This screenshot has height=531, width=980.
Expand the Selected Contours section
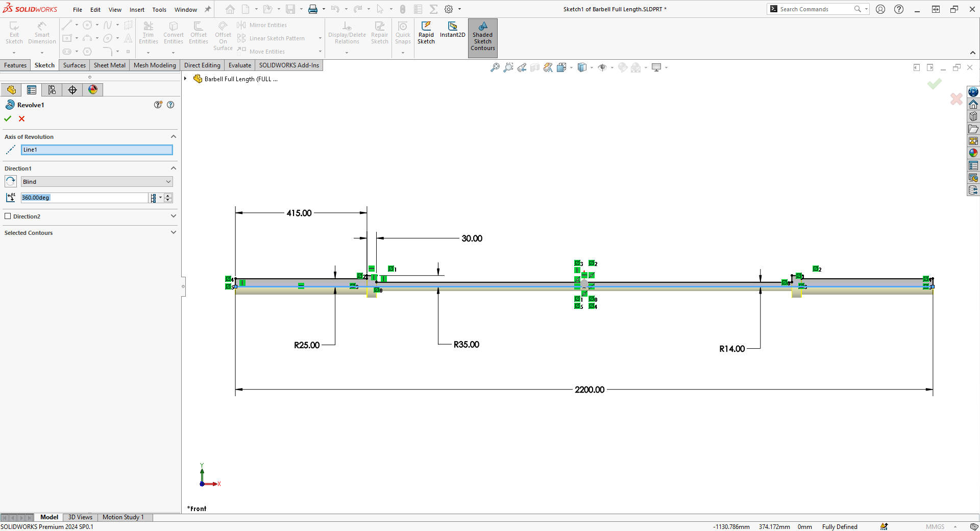(174, 233)
